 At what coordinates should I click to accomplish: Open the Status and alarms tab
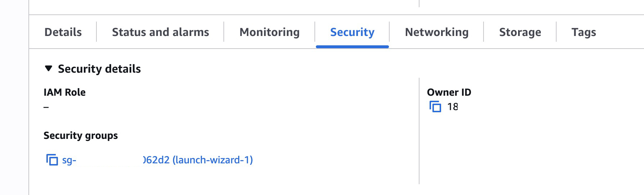pos(160,32)
